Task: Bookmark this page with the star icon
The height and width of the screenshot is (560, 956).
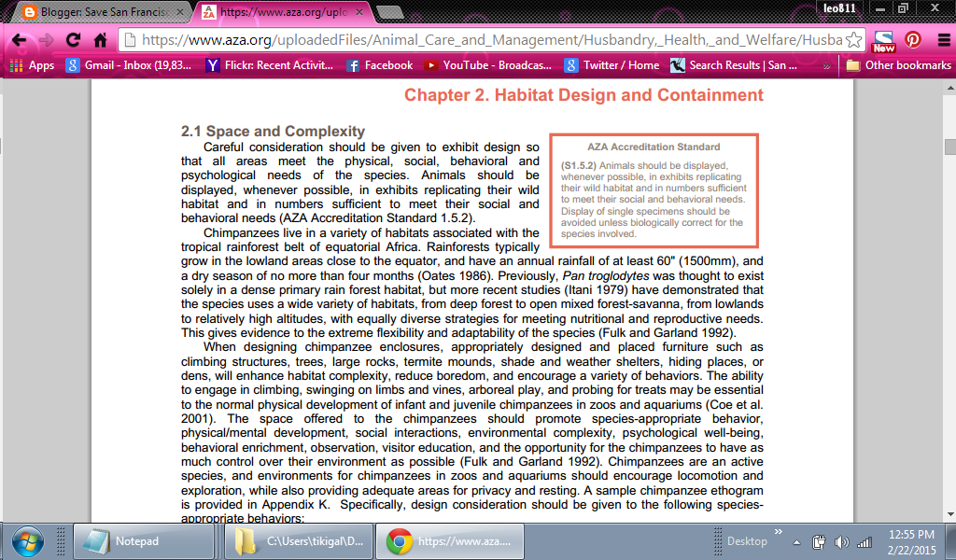Action: [x=854, y=40]
